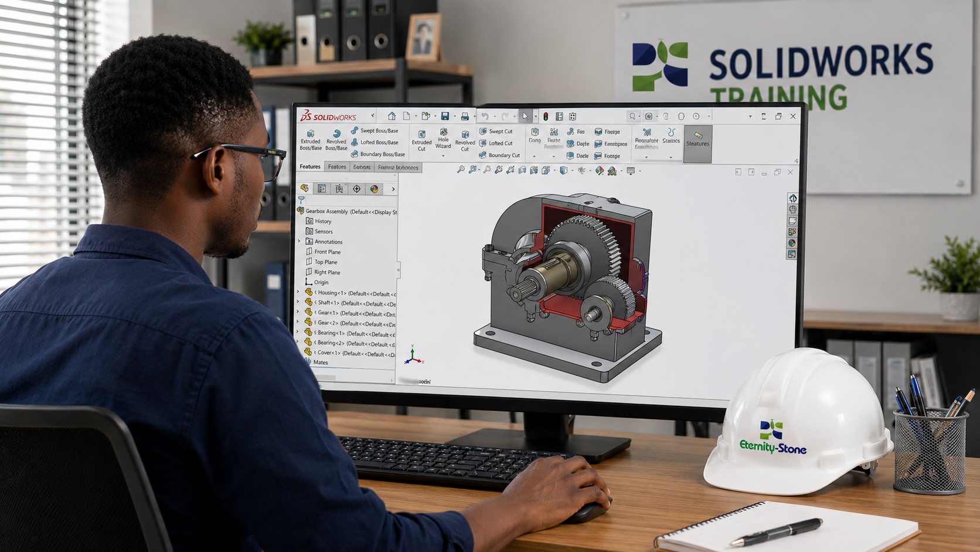
Task: Click the search icon in title bar
Action: [632, 116]
